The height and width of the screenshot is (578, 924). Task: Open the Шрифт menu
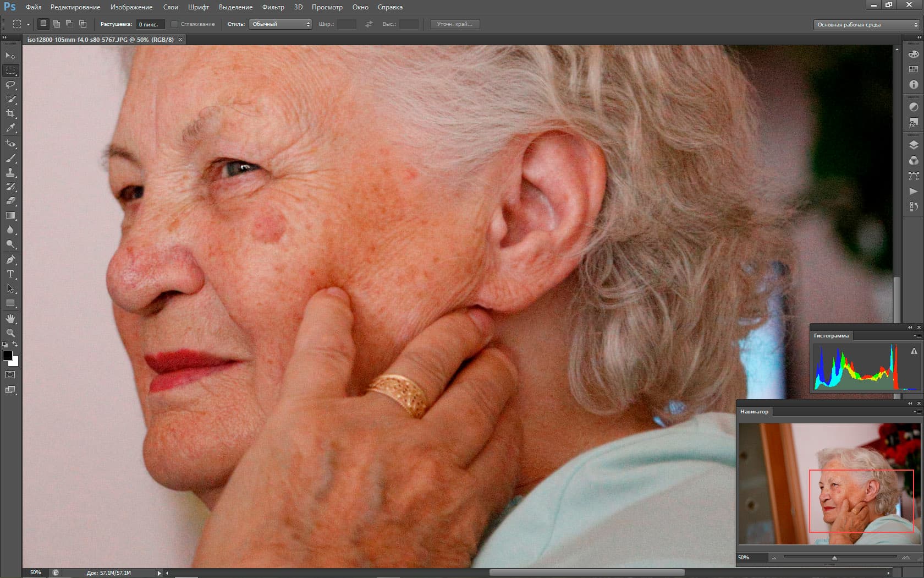click(x=199, y=7)
